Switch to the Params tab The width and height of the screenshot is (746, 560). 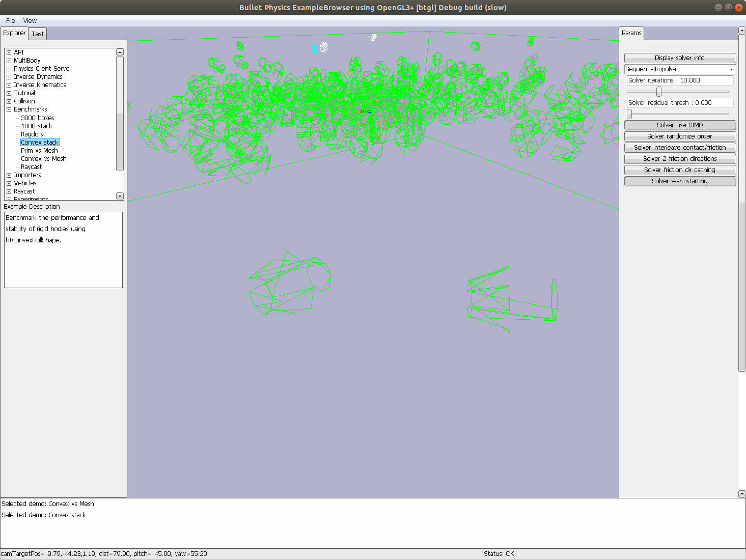click(x=631, y=33)
